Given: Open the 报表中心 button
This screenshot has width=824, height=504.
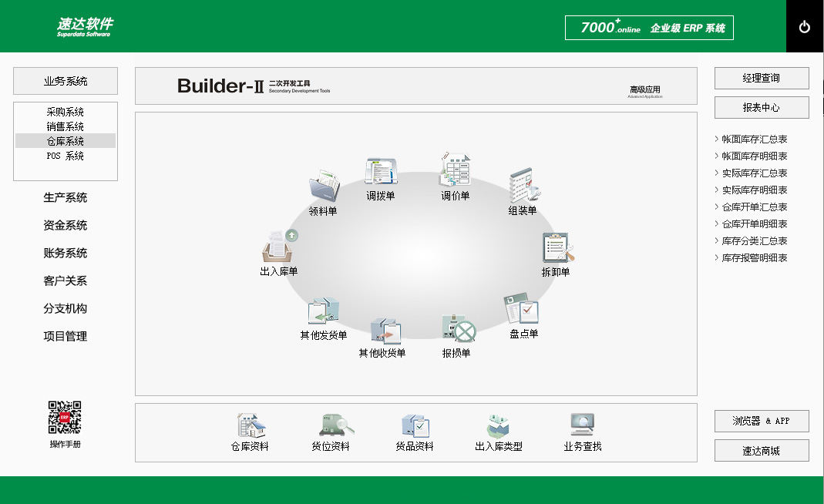Looking at the screenshot, I should 762,108.
